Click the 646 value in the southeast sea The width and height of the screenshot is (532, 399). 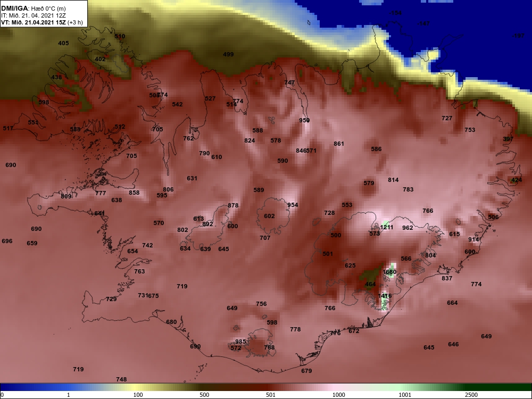tap(453, 344)
